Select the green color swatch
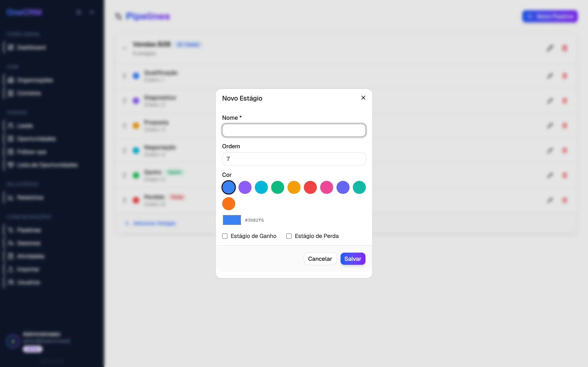Screen dimensions: 588x367 [277, 187]
